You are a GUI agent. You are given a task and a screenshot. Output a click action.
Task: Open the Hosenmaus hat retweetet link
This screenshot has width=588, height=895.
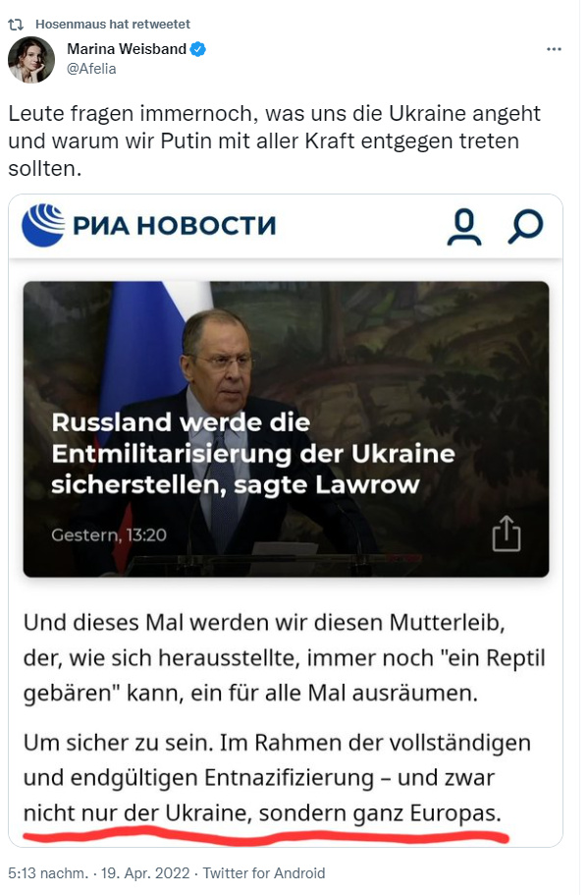coord(113,25)
